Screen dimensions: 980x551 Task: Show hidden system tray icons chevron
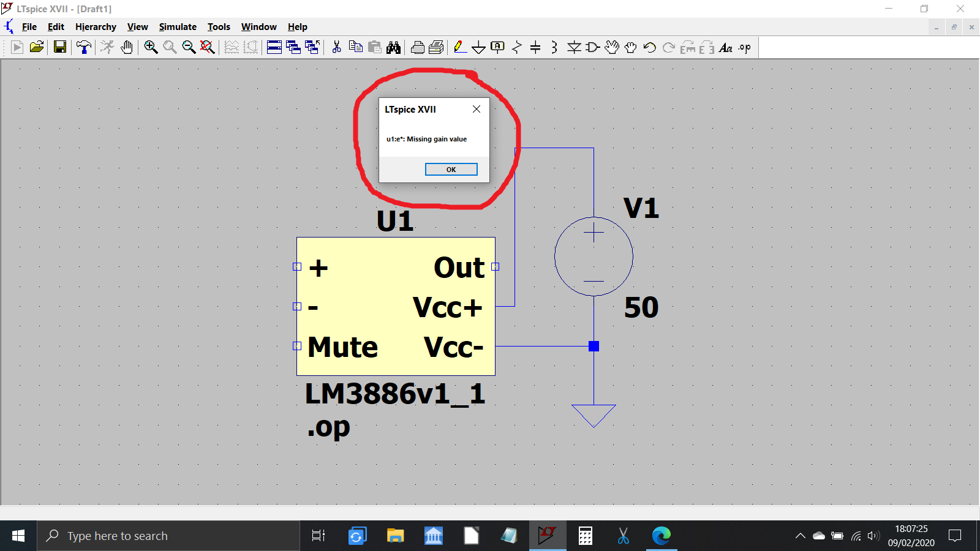(801, 536)
